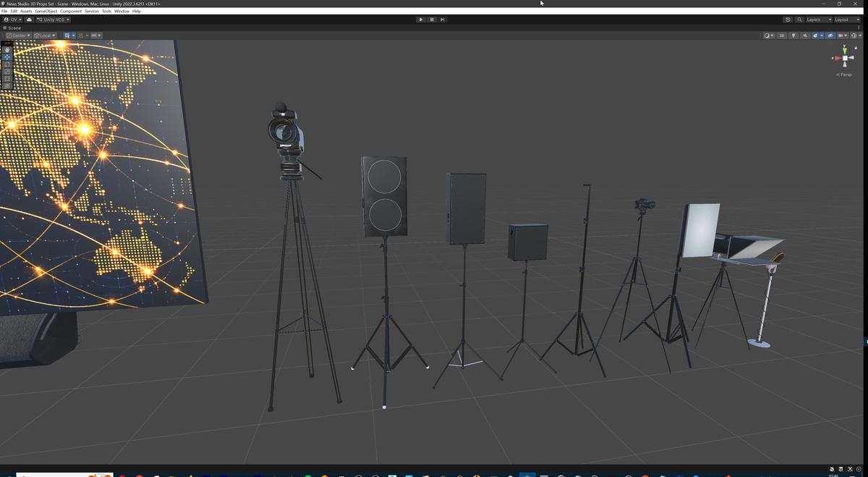
Task: Open the GameObject menu
Action: click(x=46, y=11)
